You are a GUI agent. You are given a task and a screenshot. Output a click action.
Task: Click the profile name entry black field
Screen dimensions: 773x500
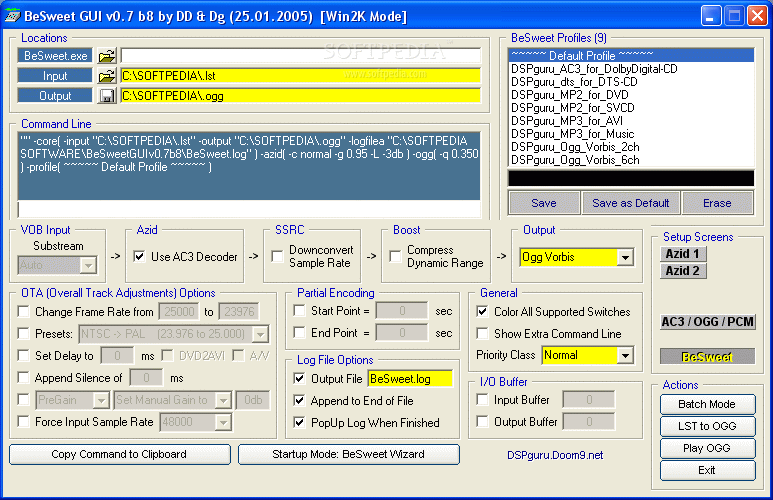click(631, 178)
